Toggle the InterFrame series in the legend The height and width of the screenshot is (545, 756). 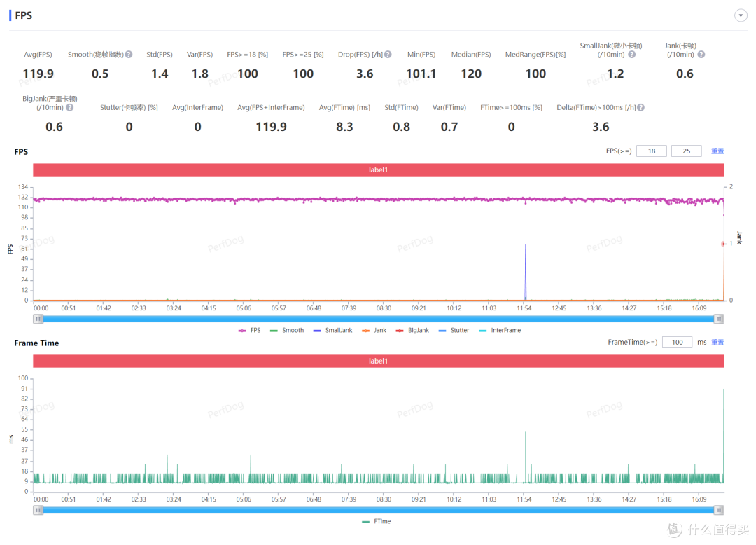500,331
